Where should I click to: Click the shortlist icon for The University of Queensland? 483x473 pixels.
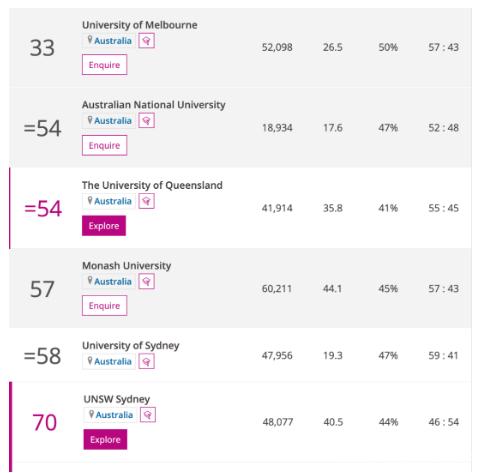[146, 201]
